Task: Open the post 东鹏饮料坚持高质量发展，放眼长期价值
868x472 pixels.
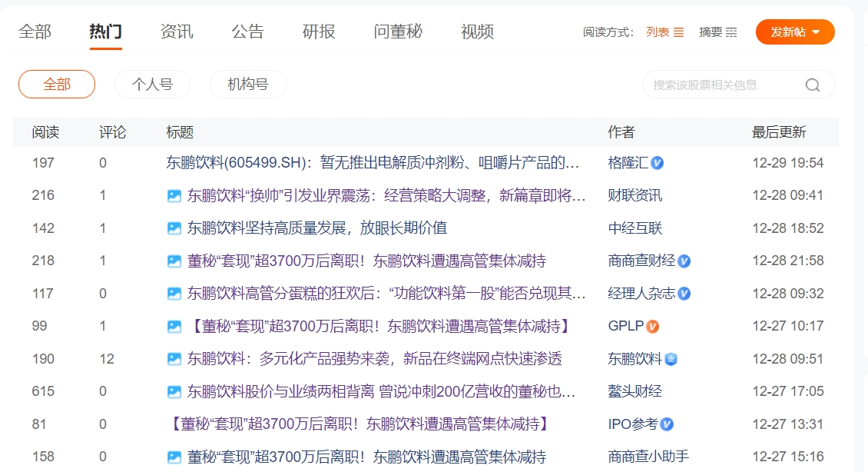Action: 317,228
